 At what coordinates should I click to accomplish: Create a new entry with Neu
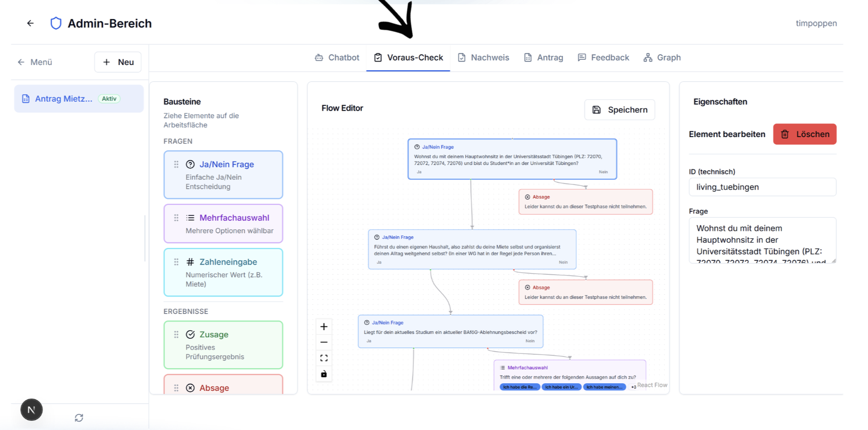point(118,62)
